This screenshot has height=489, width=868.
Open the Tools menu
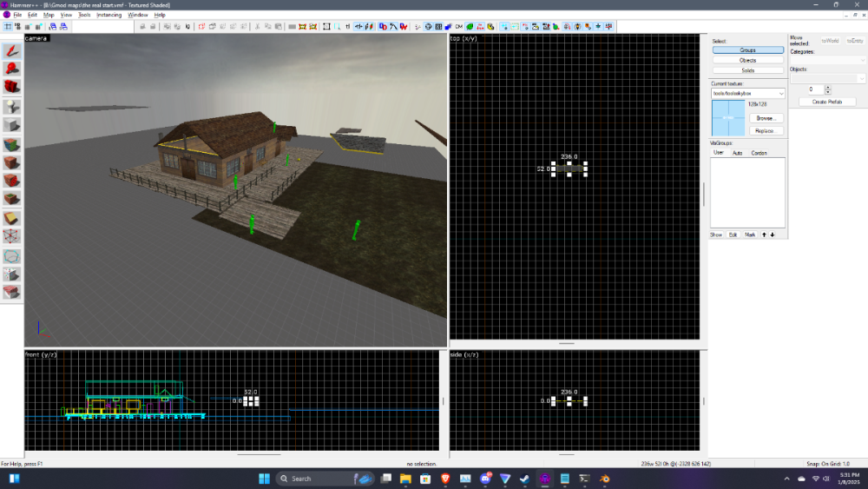84,15
